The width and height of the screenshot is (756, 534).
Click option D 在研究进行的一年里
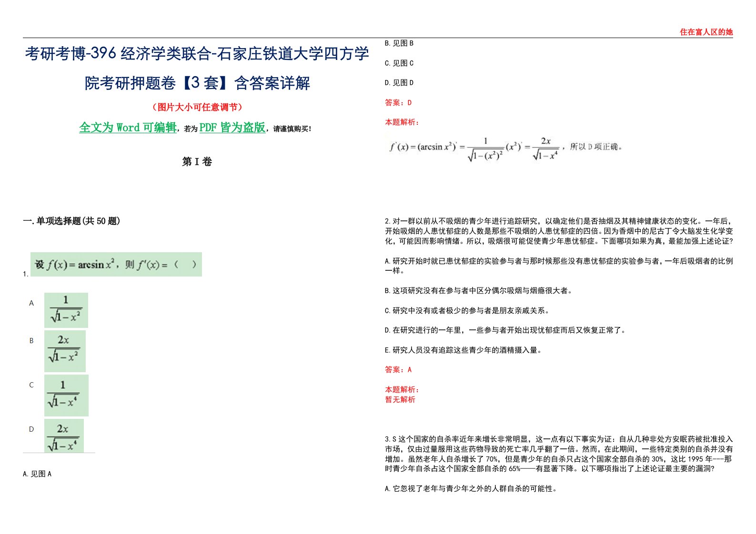click(505, 330)
